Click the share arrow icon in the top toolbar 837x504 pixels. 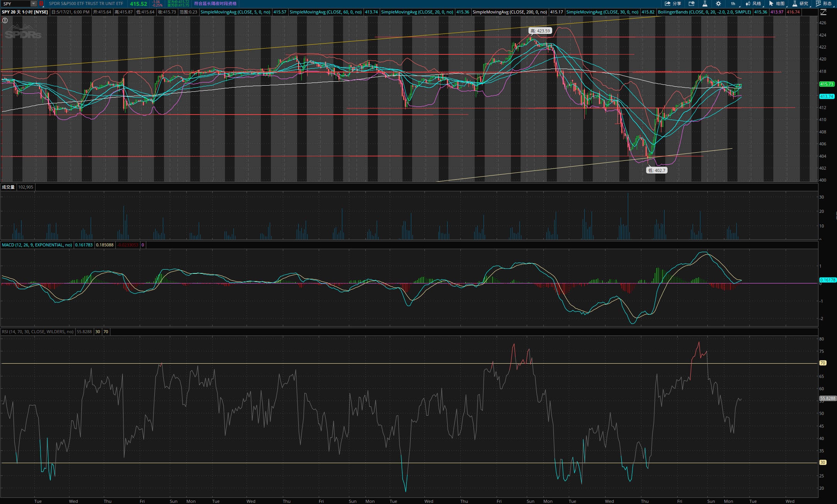[668, 3]
